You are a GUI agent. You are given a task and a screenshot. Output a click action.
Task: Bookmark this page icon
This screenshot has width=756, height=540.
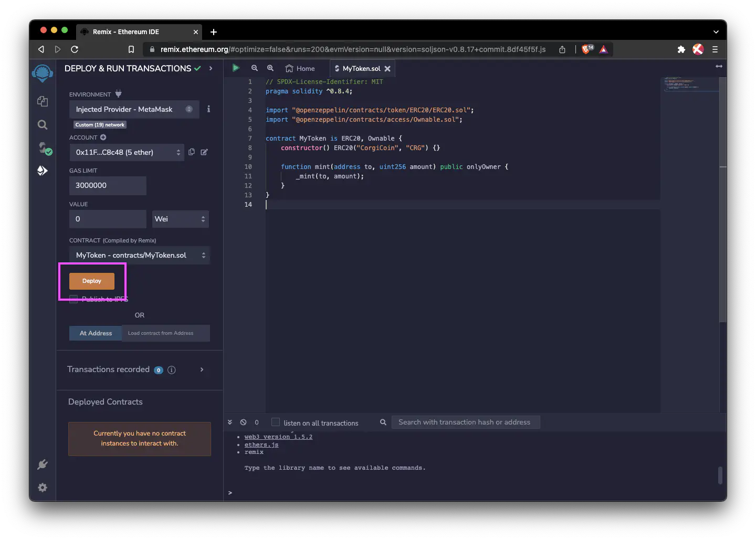131,49
